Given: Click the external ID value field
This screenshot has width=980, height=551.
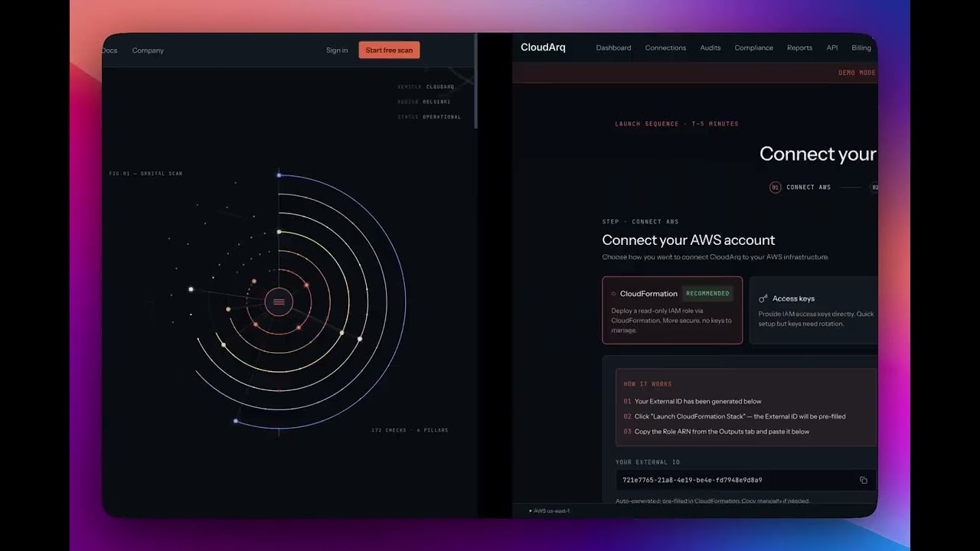Looking at the screenshot, I should [746, 481].
